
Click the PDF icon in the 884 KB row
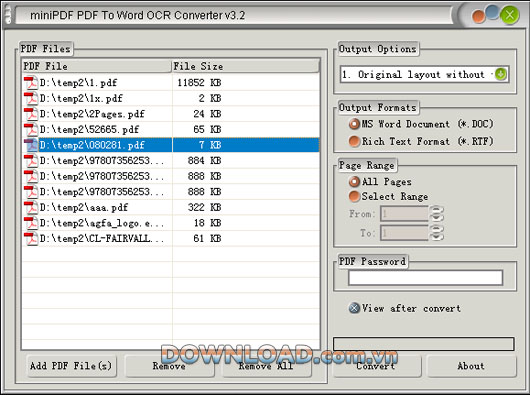31,161
